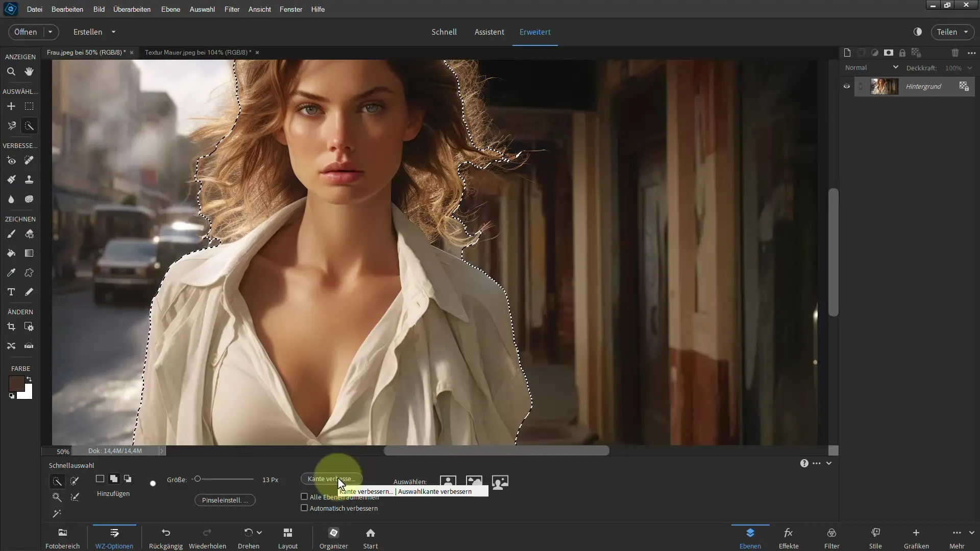This screenshot has height=551, width=980.
Task: Switch to the Schnell tab
Action: coord(444,32)
